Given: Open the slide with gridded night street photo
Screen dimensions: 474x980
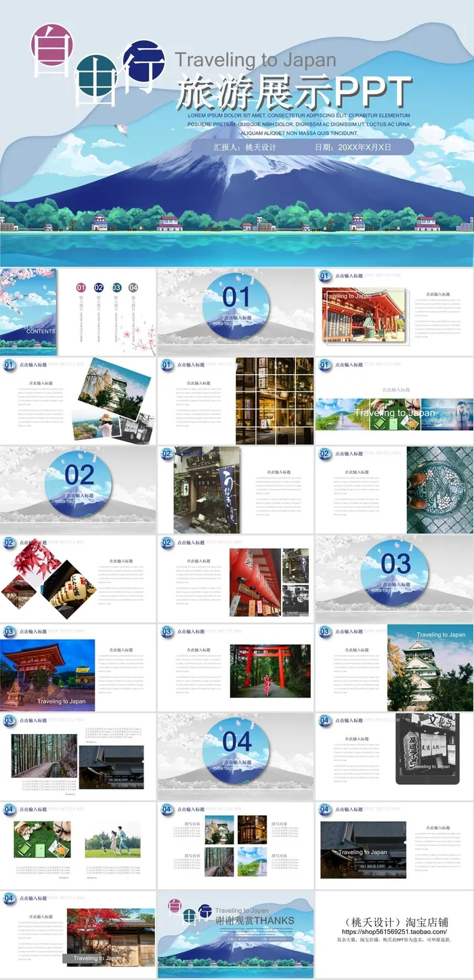Looking at the screenshot, I should (x=236, y=401).
